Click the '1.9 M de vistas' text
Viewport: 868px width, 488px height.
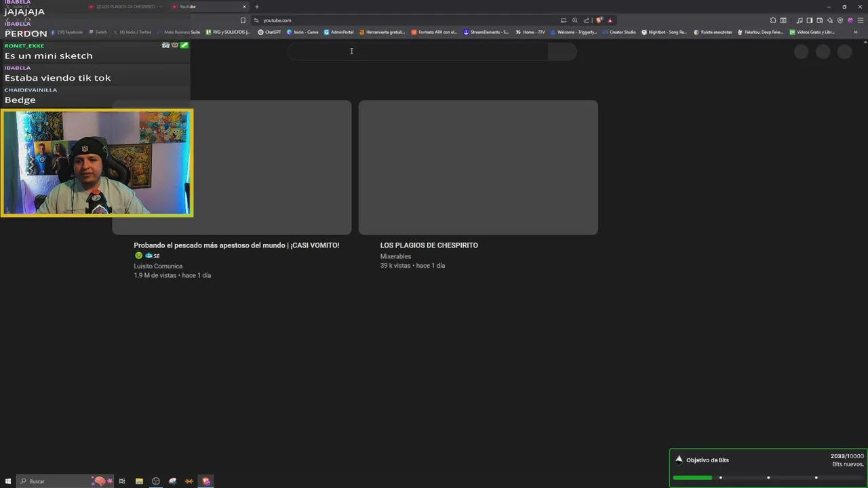pos(155,276)
